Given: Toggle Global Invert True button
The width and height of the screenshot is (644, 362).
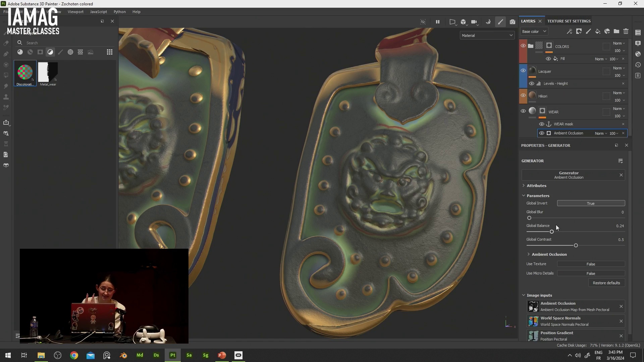Looking at the screenshot, I should click(591, 203).
